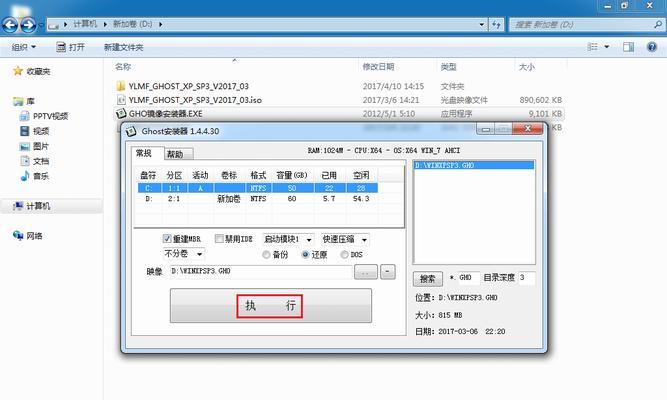Click 打开 in the Explorer toolbar
This screenshot has height=400, width=667.
coord(71,47)
